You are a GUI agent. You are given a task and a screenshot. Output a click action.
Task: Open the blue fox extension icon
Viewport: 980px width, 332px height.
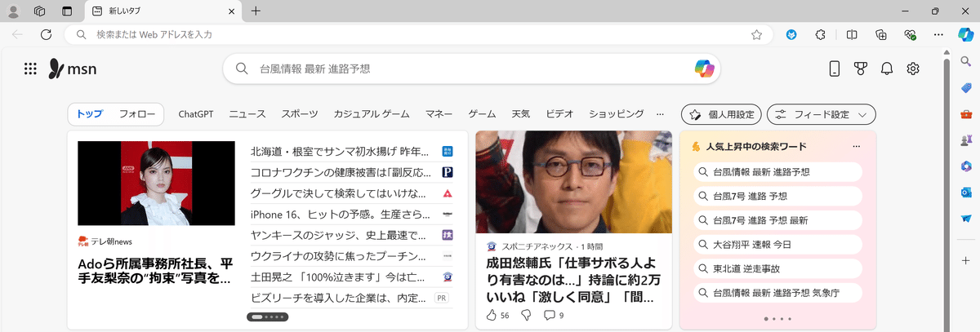[x=791, y=34]
